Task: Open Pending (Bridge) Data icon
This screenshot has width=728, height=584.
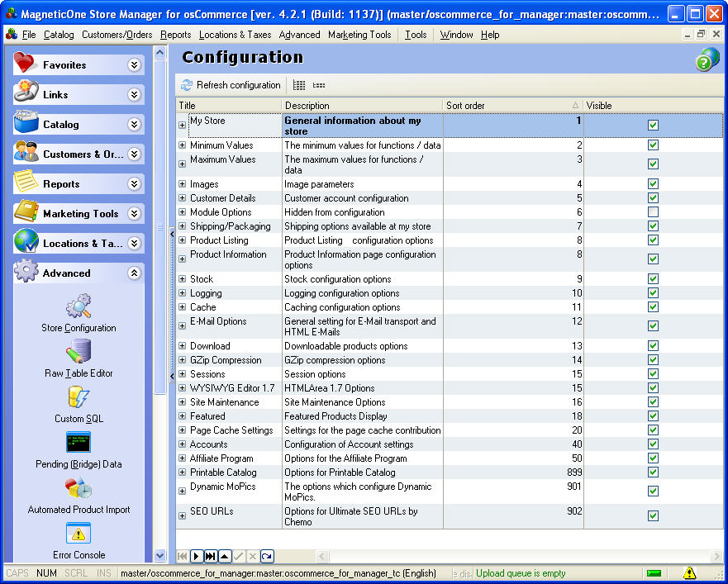Action: click(79, 442)
